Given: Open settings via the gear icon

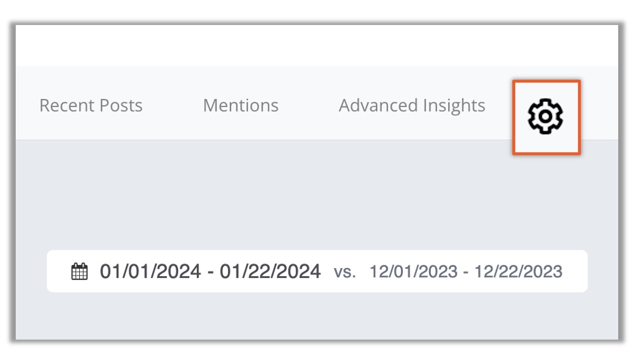Looking at the screenshot, I should [545, 117].
